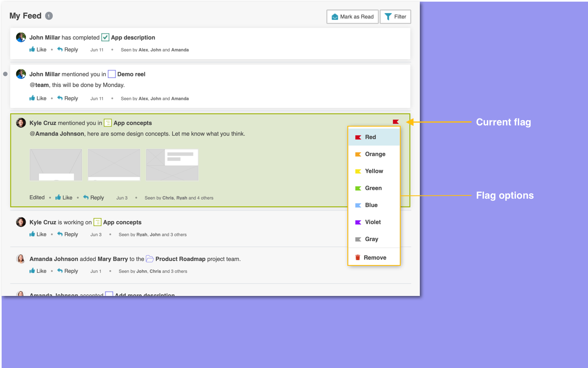Click the My Feed unread count badge
The height and width of the screenshot is (368, 588).
49,16
